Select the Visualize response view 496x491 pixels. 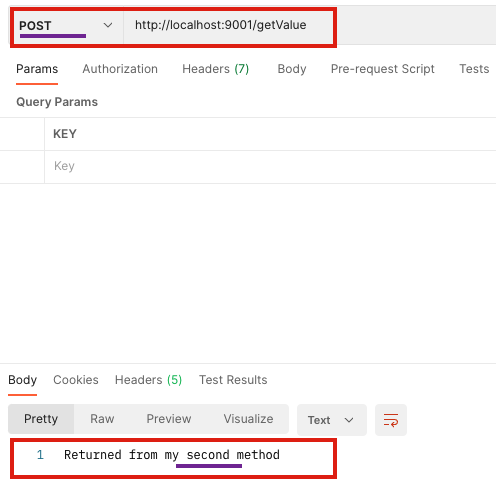coord(248,419)
